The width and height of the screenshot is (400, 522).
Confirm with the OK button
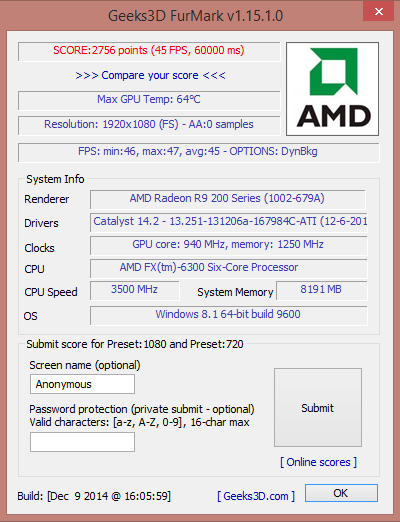[x=341, y=493]
